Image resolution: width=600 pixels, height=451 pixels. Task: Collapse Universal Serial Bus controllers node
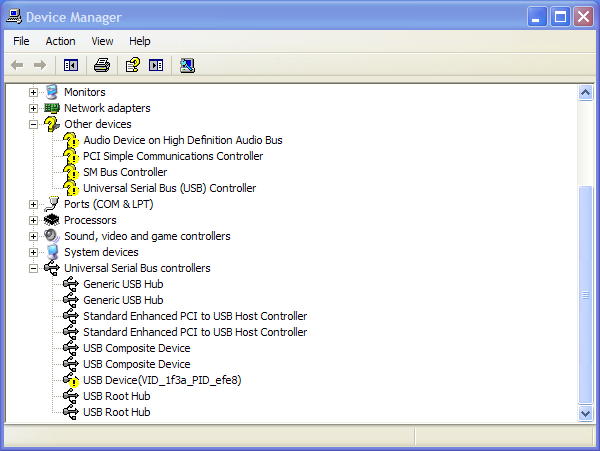[33, 269]
